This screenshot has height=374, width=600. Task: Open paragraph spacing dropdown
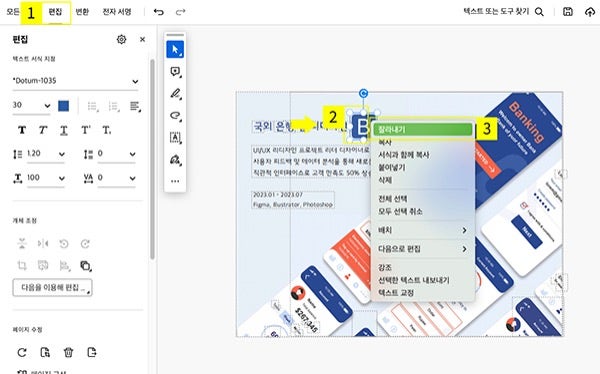[116, 154]
